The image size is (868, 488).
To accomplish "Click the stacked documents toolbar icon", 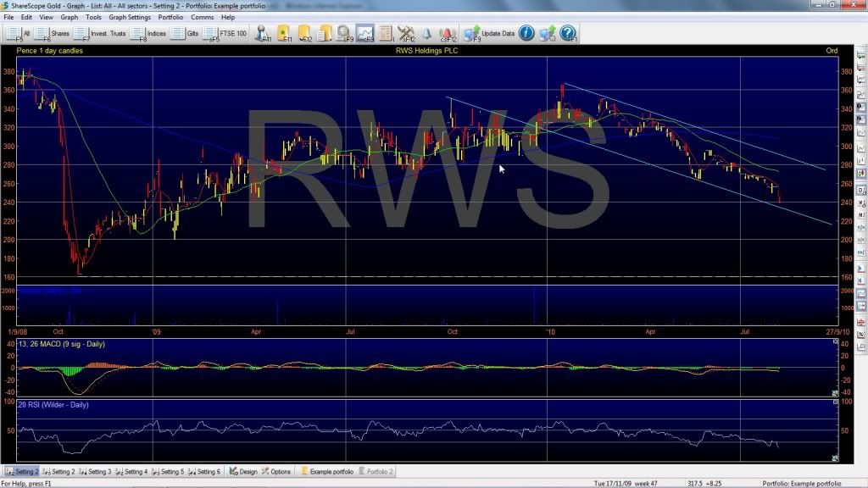I will (x=325, y=34).
